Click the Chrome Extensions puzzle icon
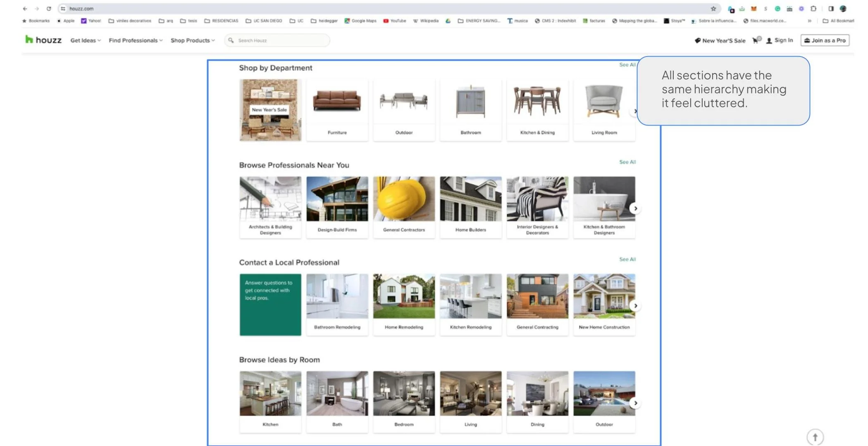 (x=813, y=8)
